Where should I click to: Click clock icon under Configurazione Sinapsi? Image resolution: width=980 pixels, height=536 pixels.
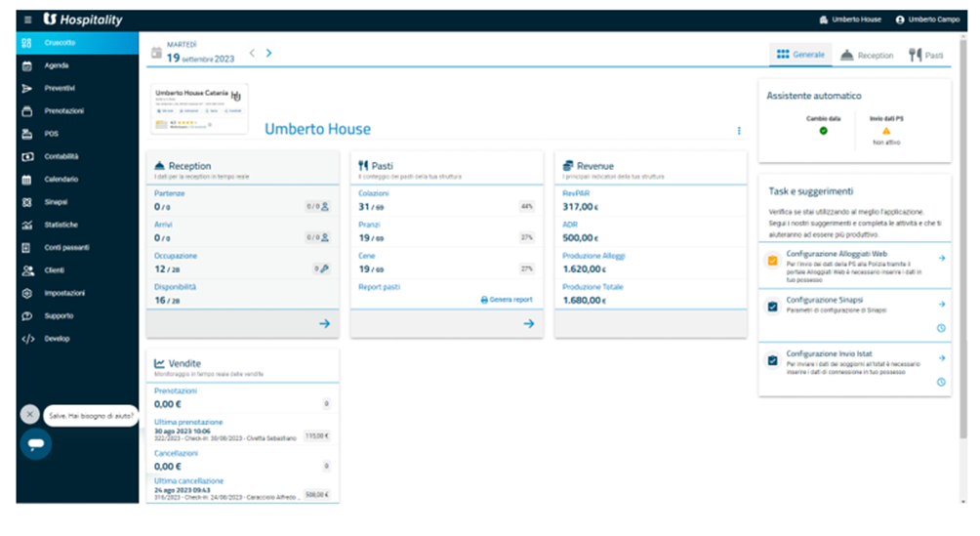(941, 328)
